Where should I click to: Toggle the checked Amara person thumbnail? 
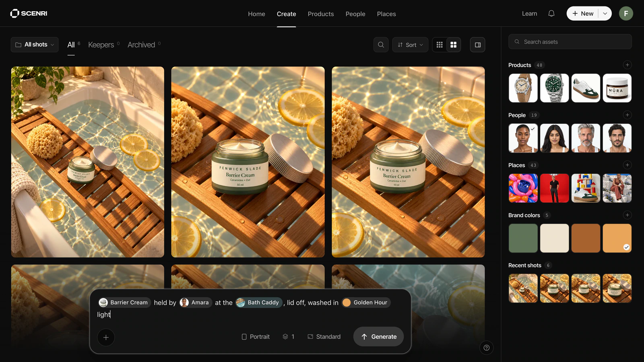pos(523,138)
